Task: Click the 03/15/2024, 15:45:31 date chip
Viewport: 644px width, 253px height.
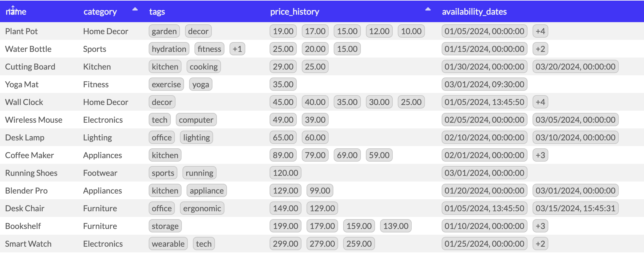Action: click(575, 208)
